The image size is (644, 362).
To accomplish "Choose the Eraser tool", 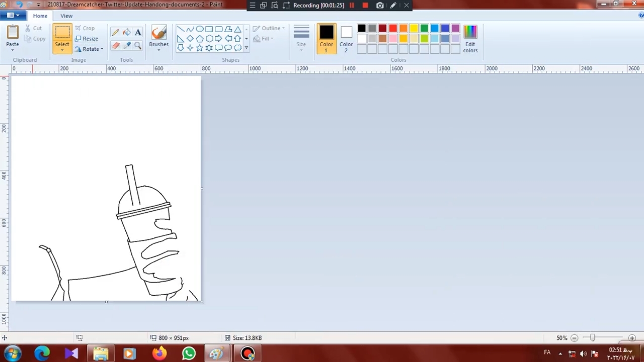I will 116,45.
